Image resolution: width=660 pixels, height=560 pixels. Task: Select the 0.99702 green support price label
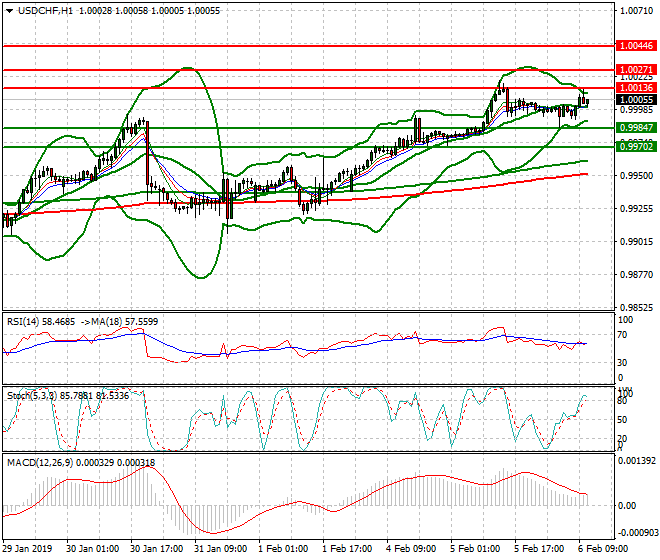(x=636, y=147)
